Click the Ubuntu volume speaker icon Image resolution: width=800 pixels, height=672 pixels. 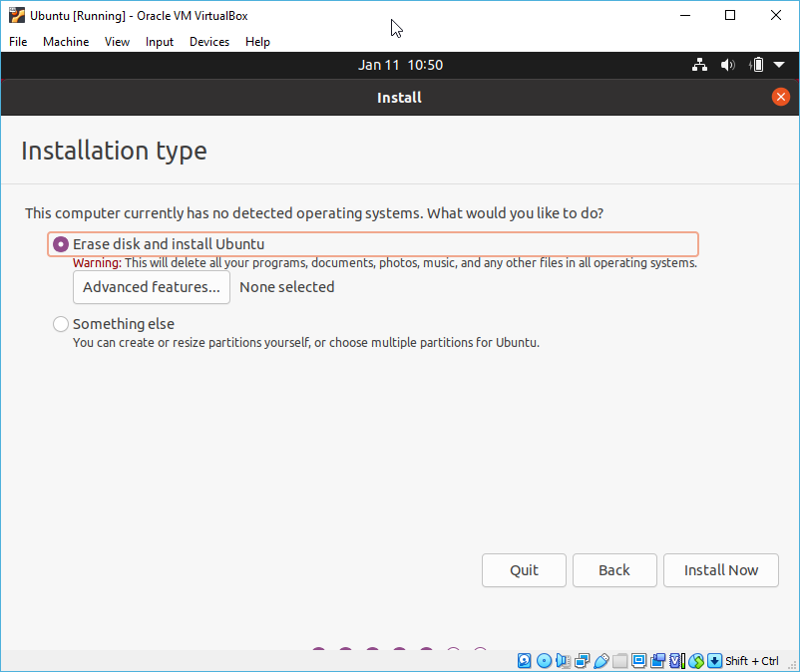click(727, 65)
